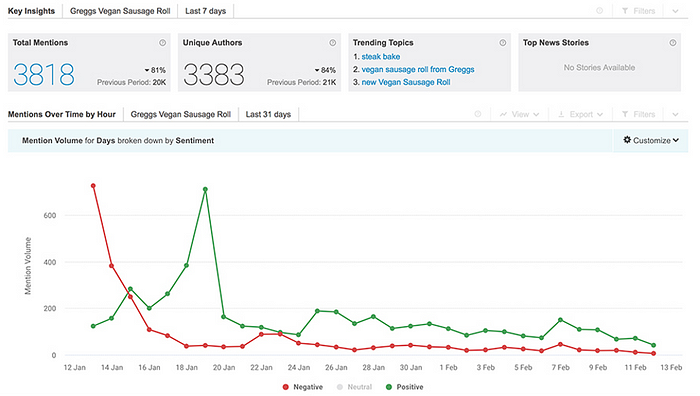The width and height of the screenshot is (700, 396).
Task: Select Greggs Vegan Sausage Roll in Mentions Over Time
Action: tap(181, 114)
